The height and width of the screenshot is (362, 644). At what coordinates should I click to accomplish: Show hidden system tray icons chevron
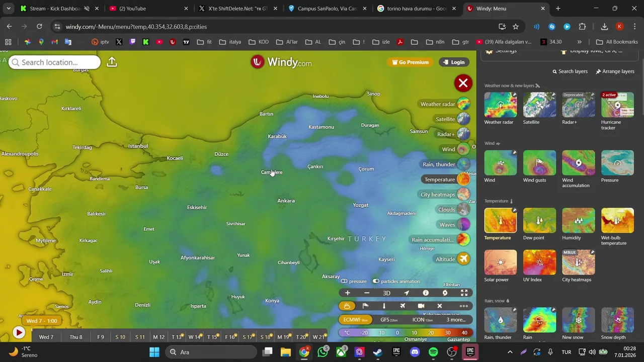(510, 352)
